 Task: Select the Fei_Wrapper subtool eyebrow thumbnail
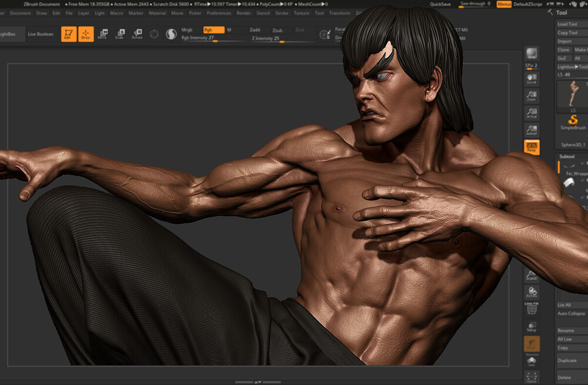point(569,165)
